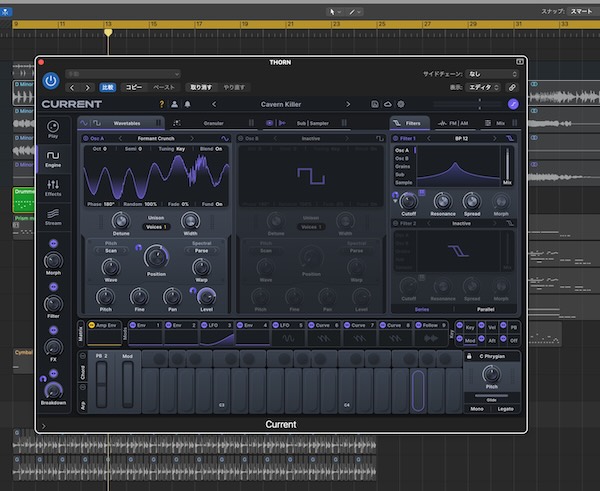The image size is (600, 491).
Task: Toggle the Follow 9 modulator button
Action: [418, 325]
